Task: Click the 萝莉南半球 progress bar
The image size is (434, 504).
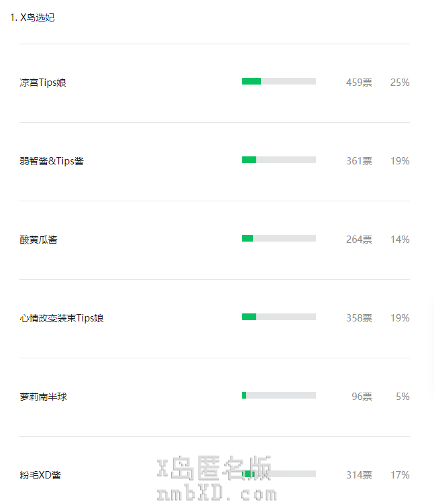Action: tap(278, 395)
